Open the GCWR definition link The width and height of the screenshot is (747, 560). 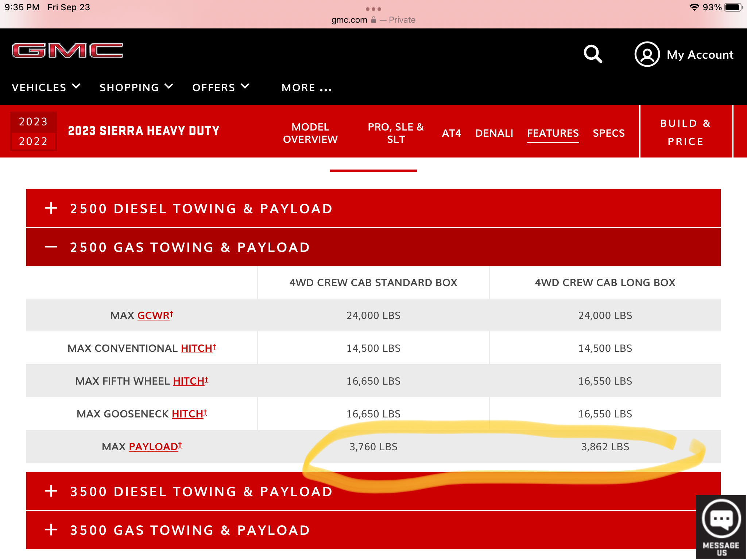pyautogui.click(x=155, y=315)
